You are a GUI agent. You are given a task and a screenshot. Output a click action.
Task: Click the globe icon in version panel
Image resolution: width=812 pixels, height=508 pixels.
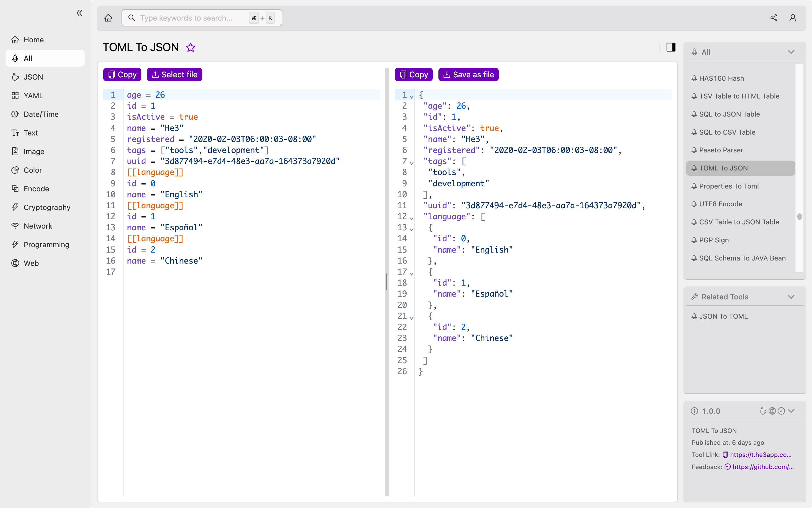pyautogui.click(x=772, y=411)
